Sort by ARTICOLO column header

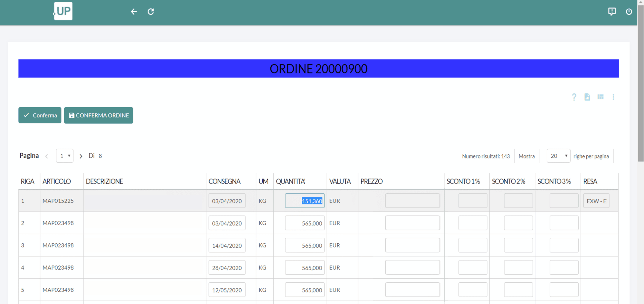[57, 181]
